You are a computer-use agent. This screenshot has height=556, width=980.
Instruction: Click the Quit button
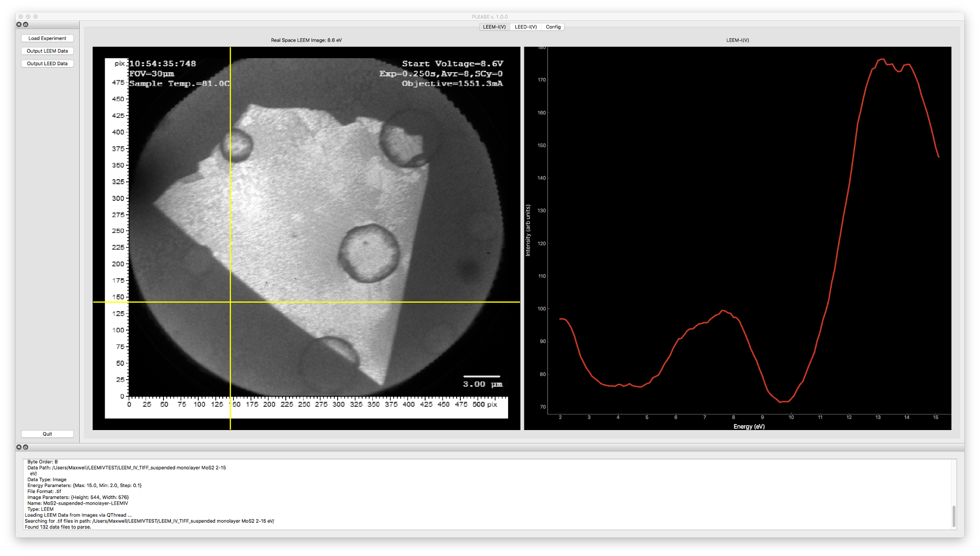pyautogui.click(x=47, y=434)
